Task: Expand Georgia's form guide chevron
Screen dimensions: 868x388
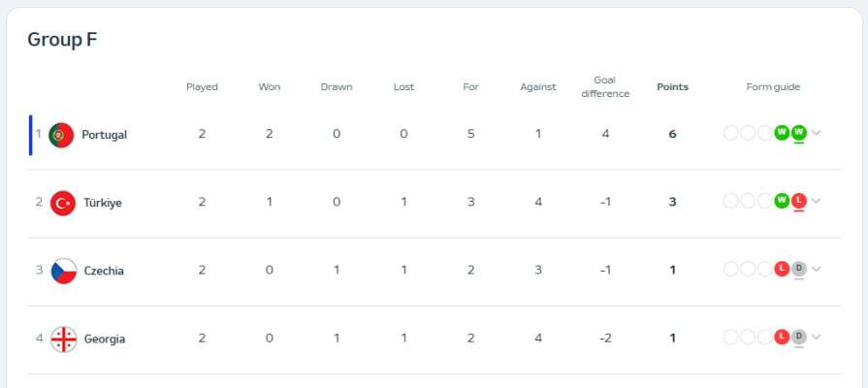Action: [817, 338]
